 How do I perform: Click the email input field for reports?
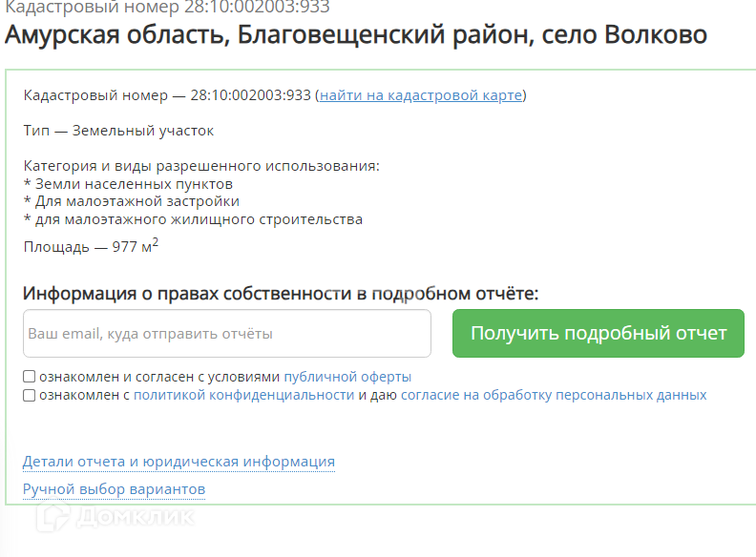tap(227, 334)
